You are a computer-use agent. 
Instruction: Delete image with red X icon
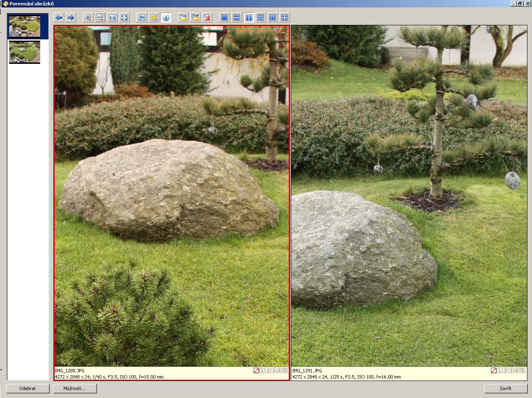click(x=207, y=17)
